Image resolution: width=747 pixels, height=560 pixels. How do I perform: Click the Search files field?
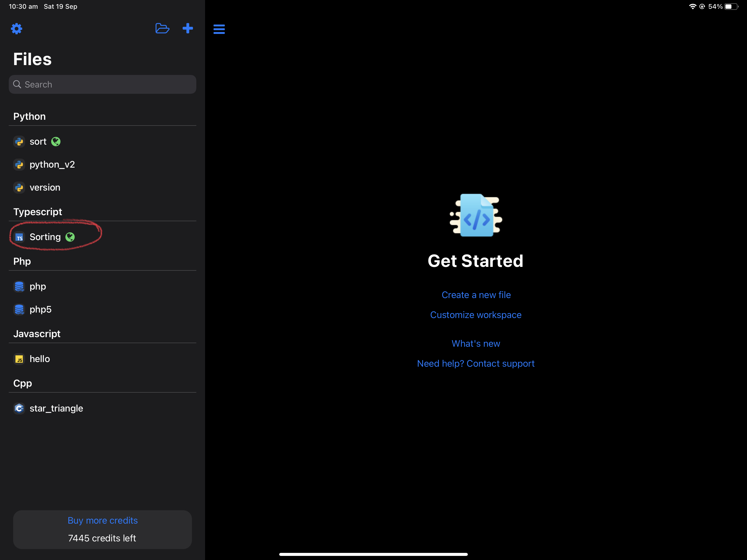(102, 84)
